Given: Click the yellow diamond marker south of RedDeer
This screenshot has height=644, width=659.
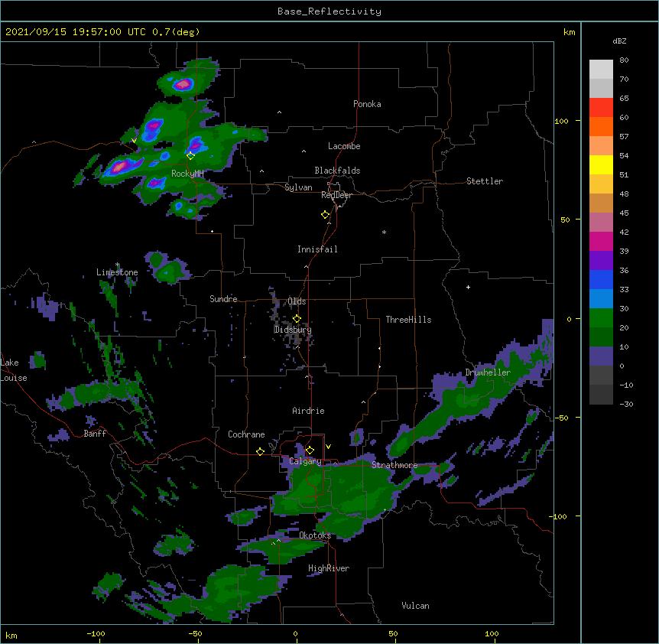Looking at the screenshot, I should tap(325, 215).
